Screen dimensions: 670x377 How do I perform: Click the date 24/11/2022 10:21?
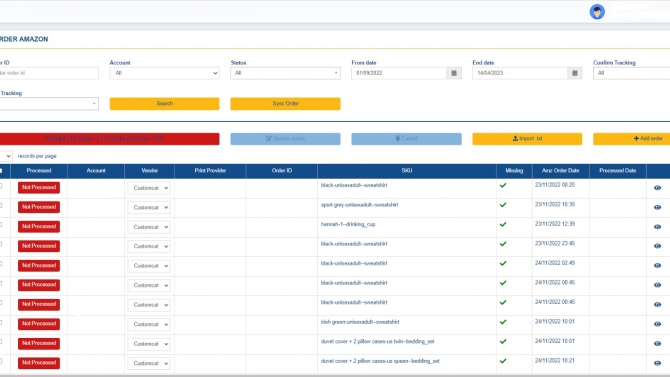(555, 361)
